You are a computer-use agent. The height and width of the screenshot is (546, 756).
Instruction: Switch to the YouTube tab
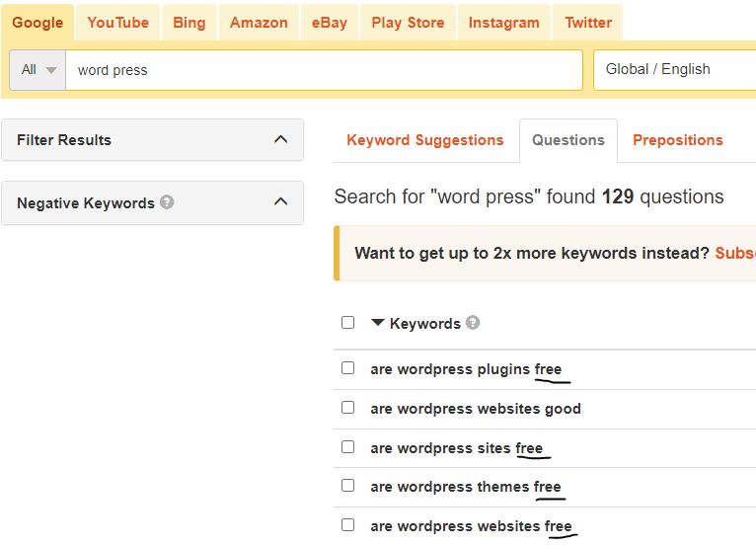(x=117, y=23)
